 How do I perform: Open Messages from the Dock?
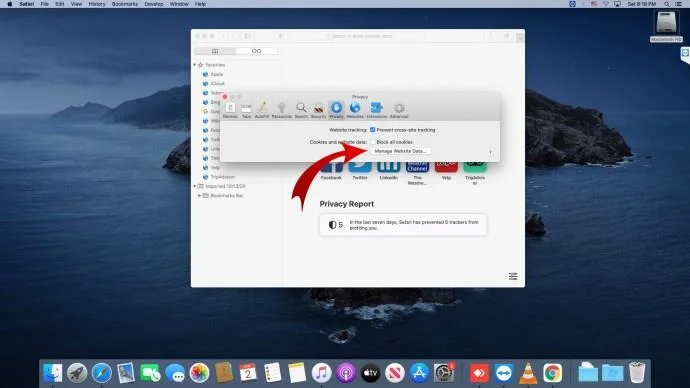click(x=175, y=373)
